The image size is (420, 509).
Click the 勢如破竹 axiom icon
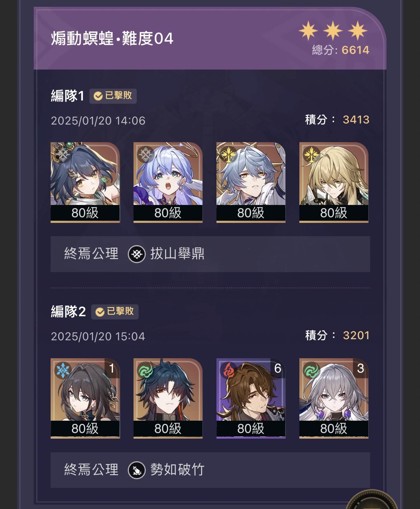point(137,470)
